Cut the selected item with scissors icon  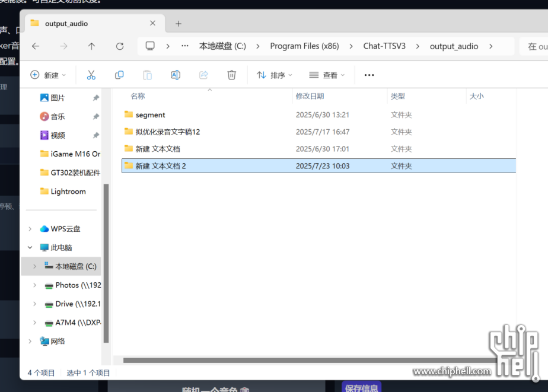pos(91,75)
